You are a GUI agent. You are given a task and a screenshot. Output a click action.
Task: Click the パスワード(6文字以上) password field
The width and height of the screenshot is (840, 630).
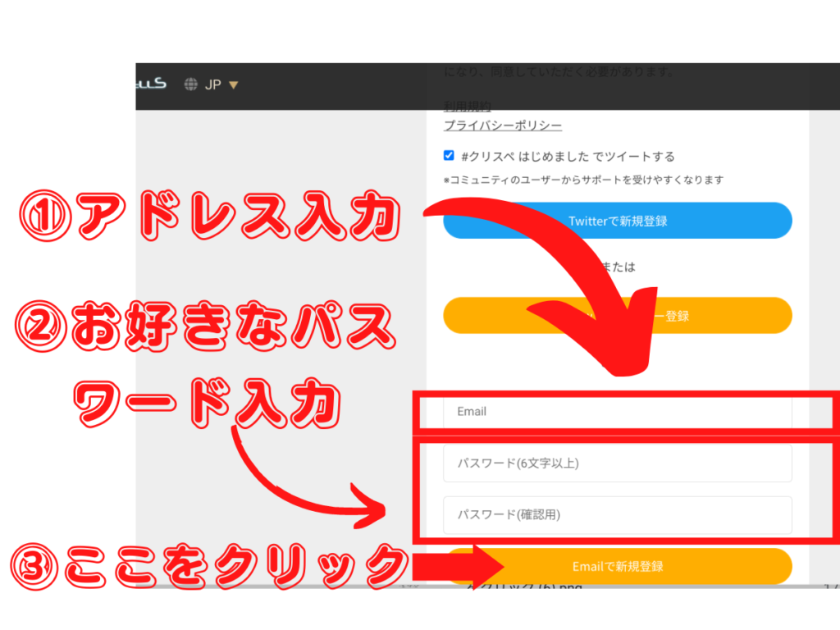617,463
